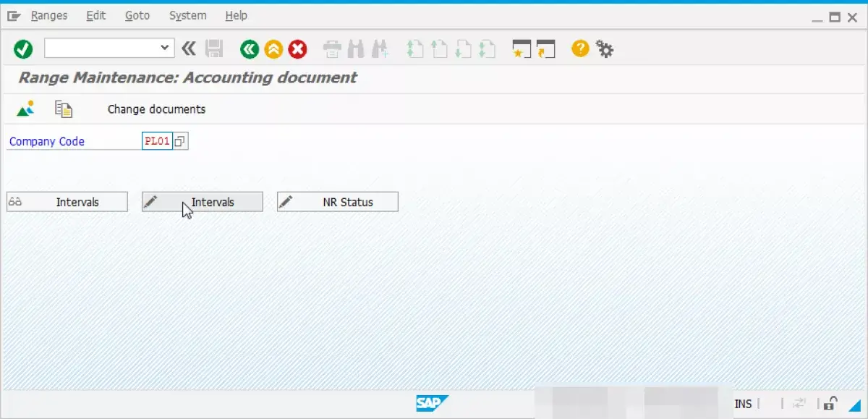This screenshot has height=419, width=868.
Task: Go to Next Page icon
Action: coord(463,49)
